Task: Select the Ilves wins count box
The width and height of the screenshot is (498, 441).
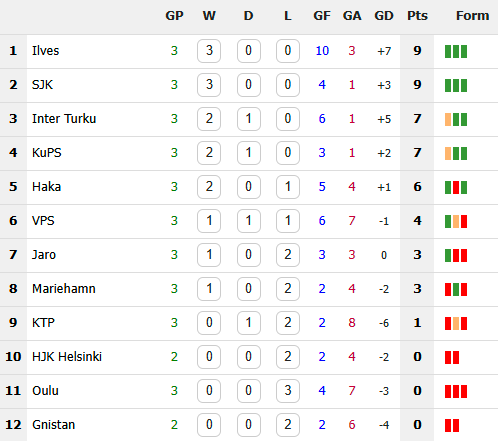Action: (x=209, y=51)
